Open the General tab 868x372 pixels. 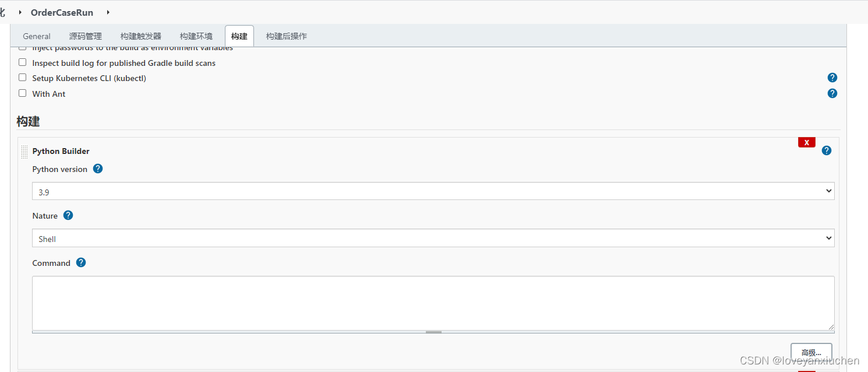click(x=36, y=36)
